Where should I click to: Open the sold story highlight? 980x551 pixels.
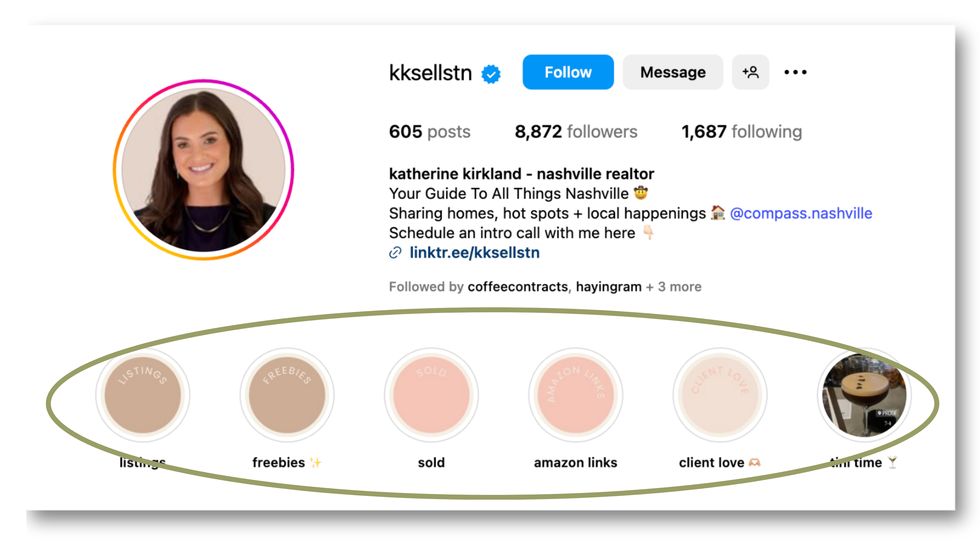click(431, 395)
